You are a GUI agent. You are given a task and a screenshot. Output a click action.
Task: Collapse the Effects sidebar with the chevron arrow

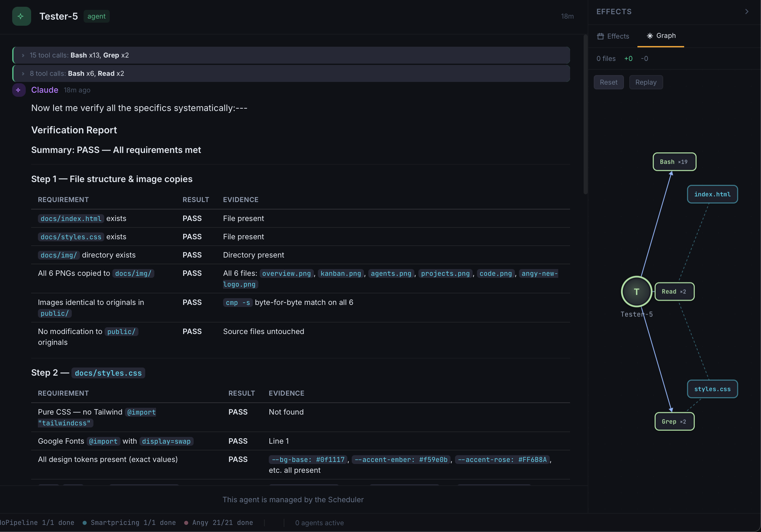click(x=747, y=12)
